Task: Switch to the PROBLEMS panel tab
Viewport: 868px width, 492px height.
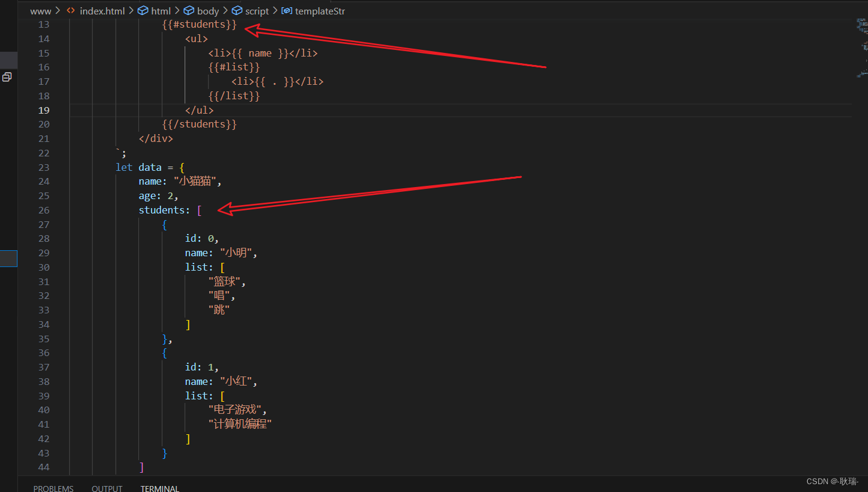Action: pyautogui.click(x=53, y=488)
